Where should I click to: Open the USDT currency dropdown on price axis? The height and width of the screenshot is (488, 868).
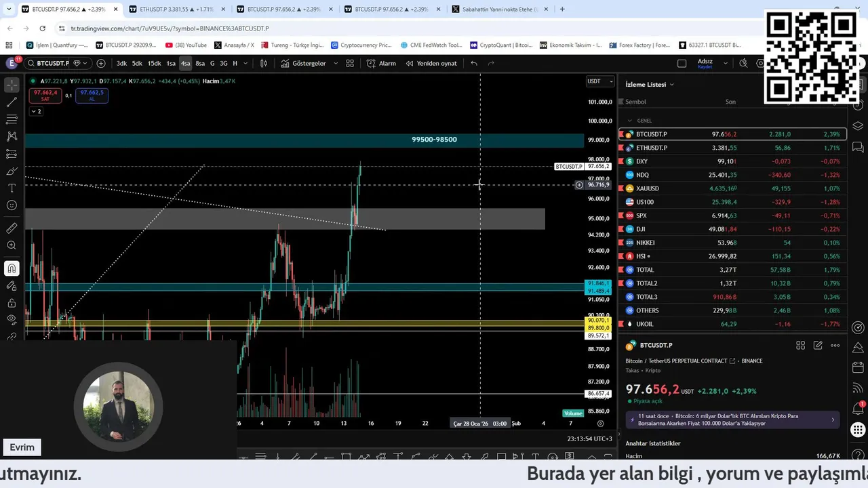click(600, 81)
